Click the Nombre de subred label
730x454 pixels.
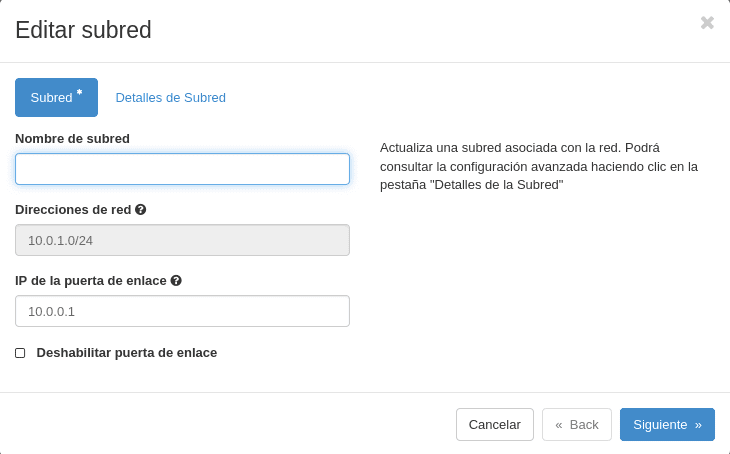pos(72,139)
